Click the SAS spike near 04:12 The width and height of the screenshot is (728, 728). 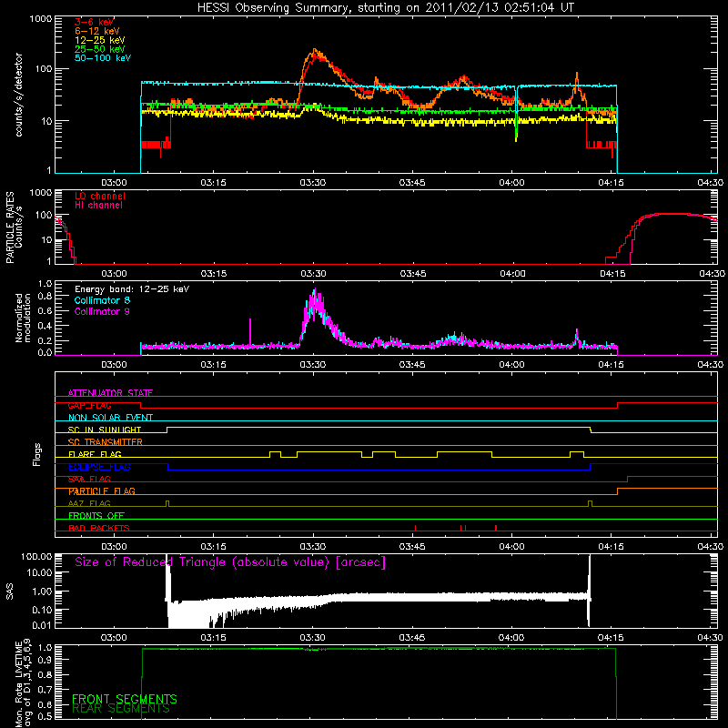(589, 590)
